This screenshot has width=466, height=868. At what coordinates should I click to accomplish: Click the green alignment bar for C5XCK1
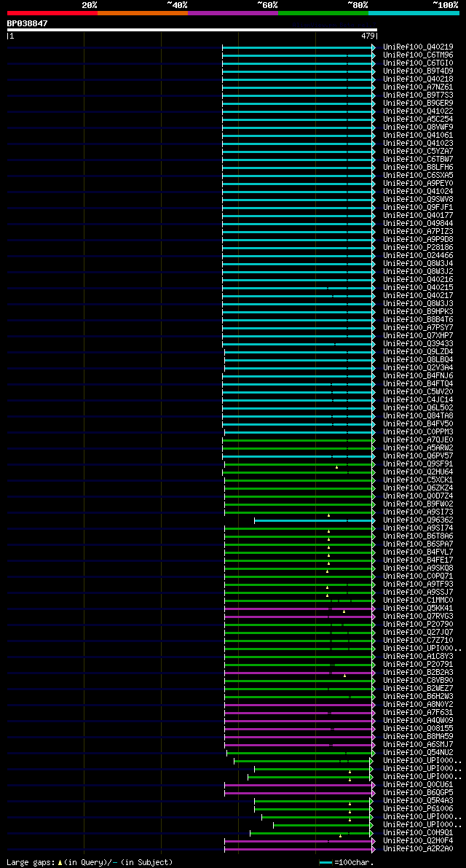(x=299, y=480)
